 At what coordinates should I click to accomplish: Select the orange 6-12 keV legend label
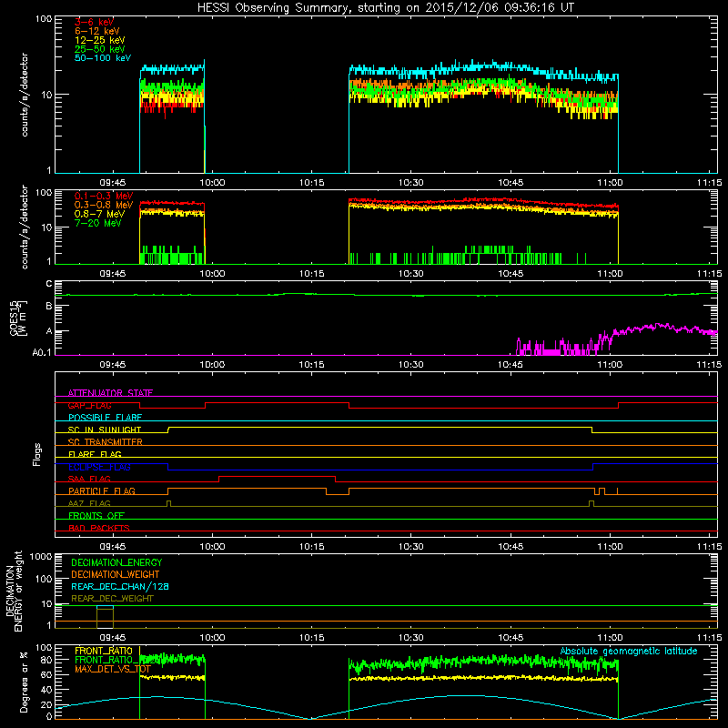pyautogui.click(x=97, y=31)
